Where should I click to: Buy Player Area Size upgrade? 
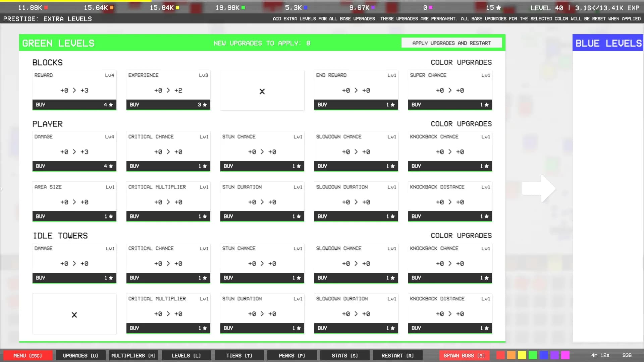point(74,216)
